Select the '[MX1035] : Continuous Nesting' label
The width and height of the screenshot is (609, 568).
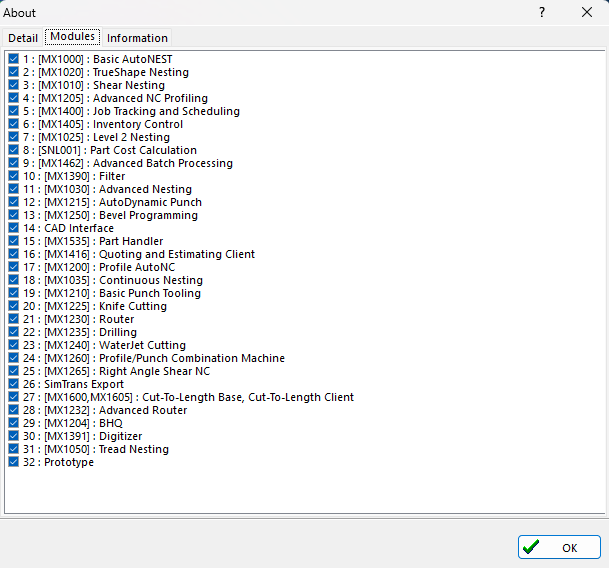(124, 280)
